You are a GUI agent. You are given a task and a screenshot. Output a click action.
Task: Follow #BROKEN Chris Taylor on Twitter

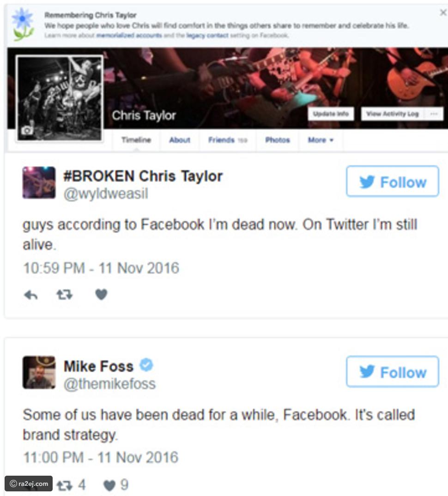392,181
